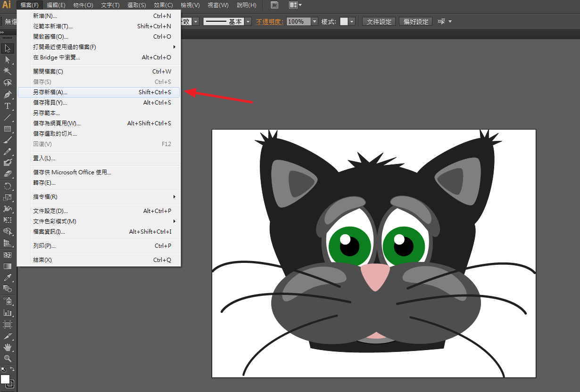580x392 pixels.
Task: Click the Eyedropper tool
Action: pyautogui.click(x=8, y=278)
